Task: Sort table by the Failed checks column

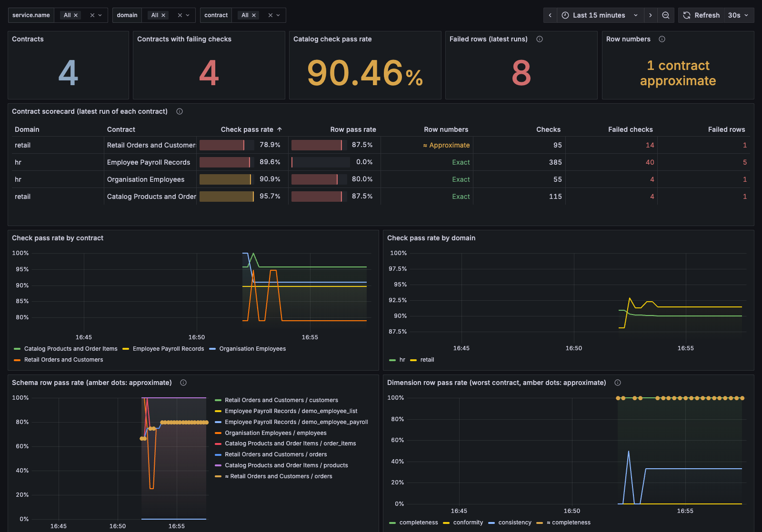Action: coord(631,129)
